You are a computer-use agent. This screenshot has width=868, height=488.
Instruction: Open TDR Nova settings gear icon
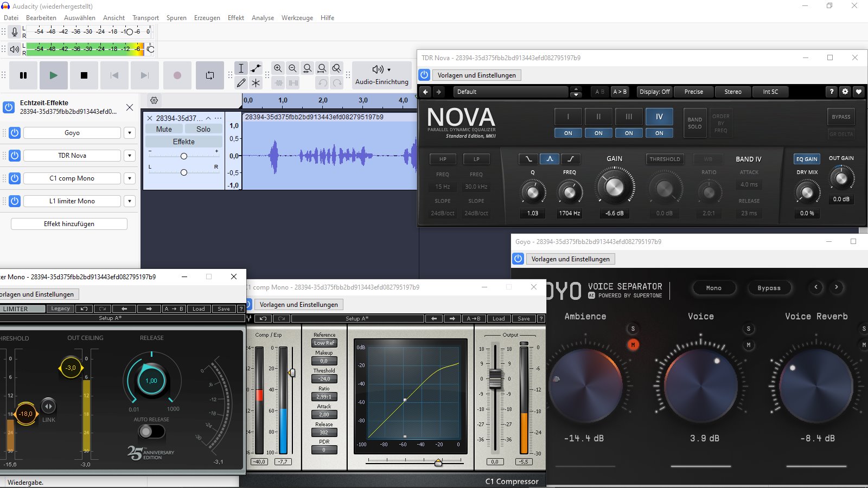point(845,92)
